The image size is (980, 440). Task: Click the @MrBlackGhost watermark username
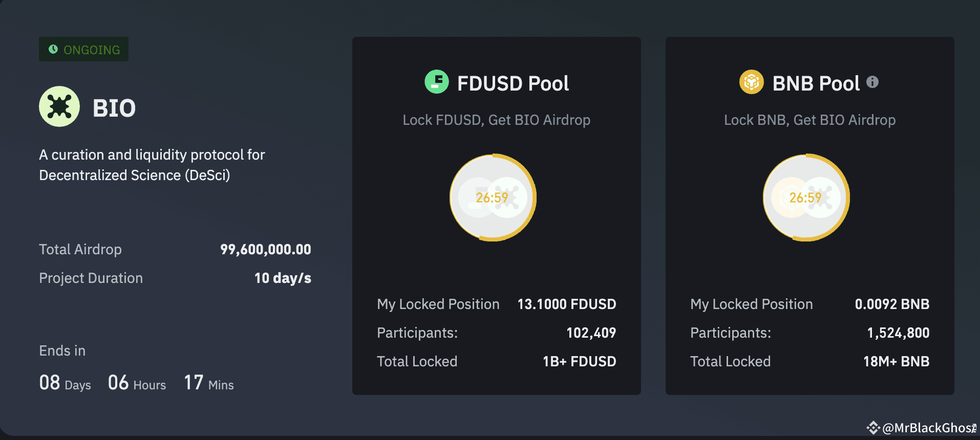pos(929,428)
